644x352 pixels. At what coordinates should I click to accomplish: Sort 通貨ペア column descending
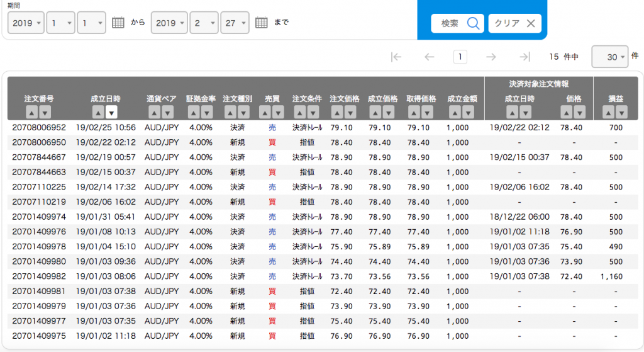[x=167, y=112]
